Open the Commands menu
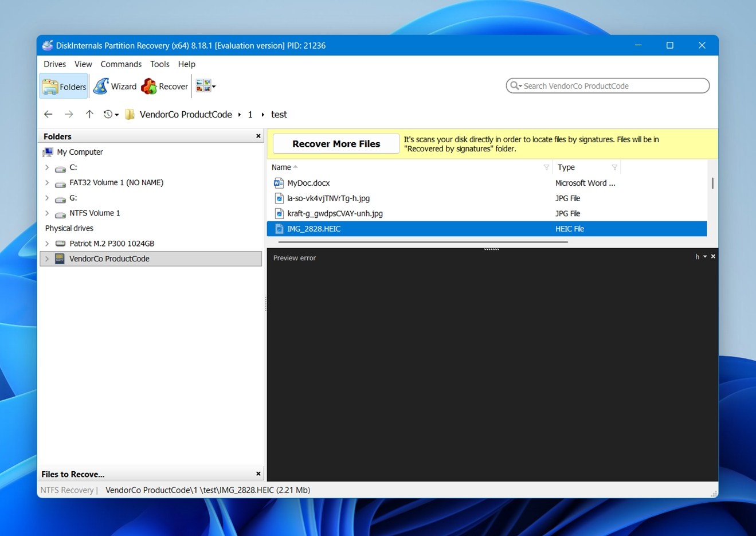Viewport: 756px width, 536px height. tap(121, 64)
